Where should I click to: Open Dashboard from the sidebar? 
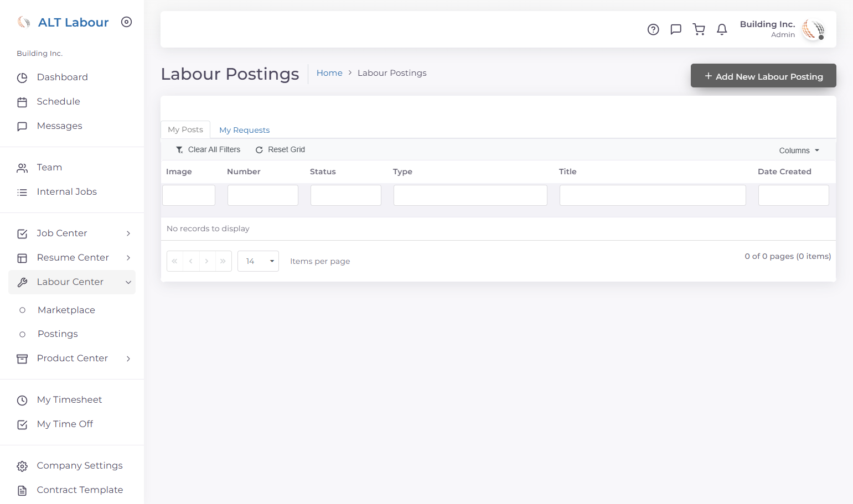[72, 77]
